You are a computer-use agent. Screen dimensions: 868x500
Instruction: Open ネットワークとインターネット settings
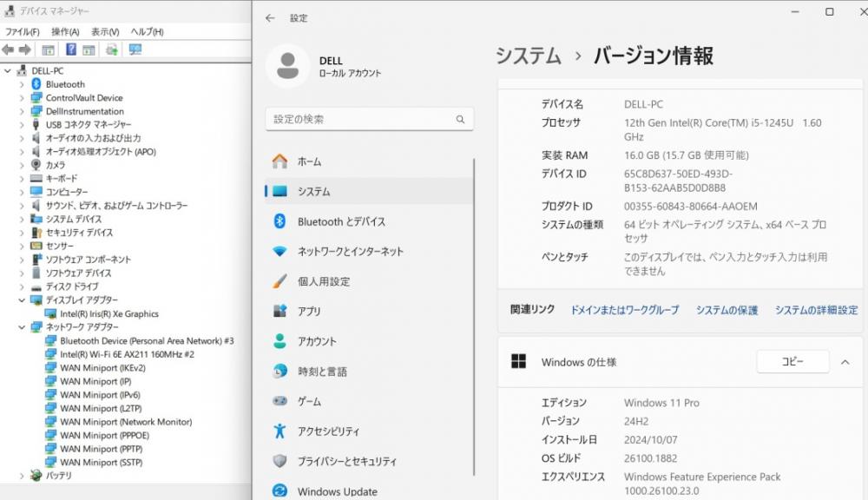369,252
